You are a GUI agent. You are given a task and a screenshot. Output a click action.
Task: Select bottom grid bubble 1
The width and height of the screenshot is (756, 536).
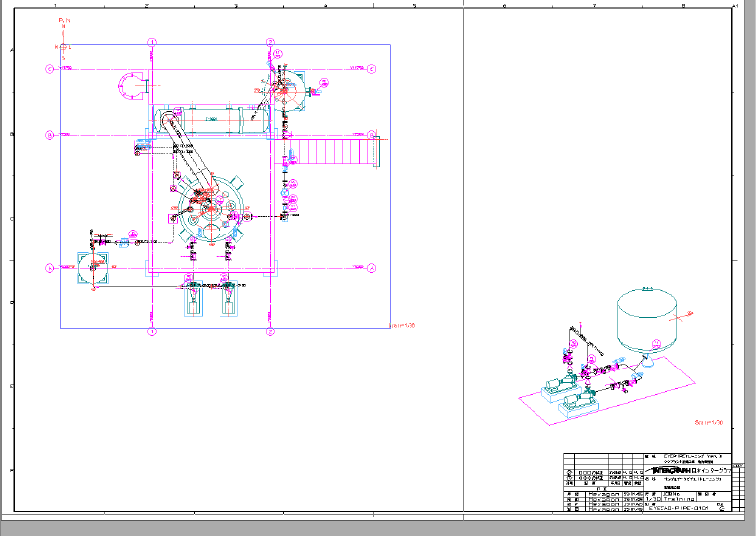152,331
